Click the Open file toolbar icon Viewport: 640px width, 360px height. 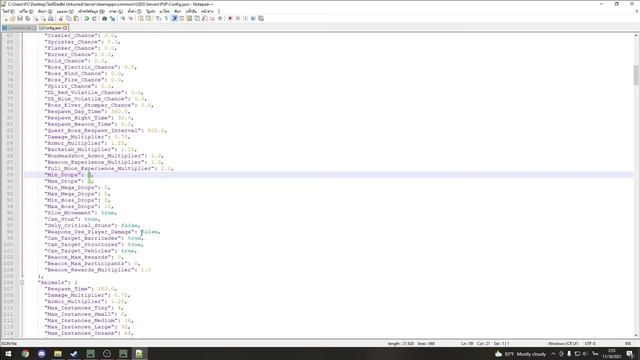pos(12,18)
